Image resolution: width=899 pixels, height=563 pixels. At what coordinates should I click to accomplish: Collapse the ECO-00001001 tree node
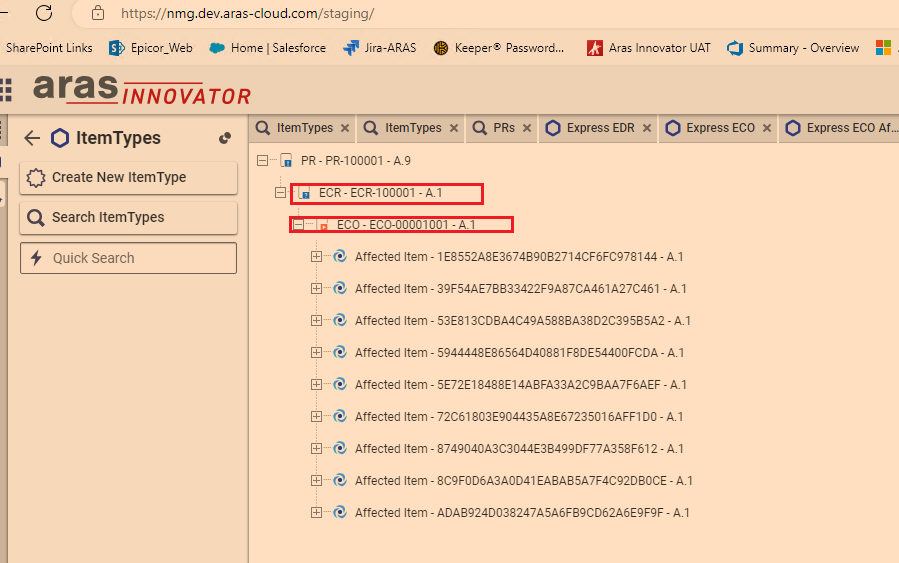299,225
